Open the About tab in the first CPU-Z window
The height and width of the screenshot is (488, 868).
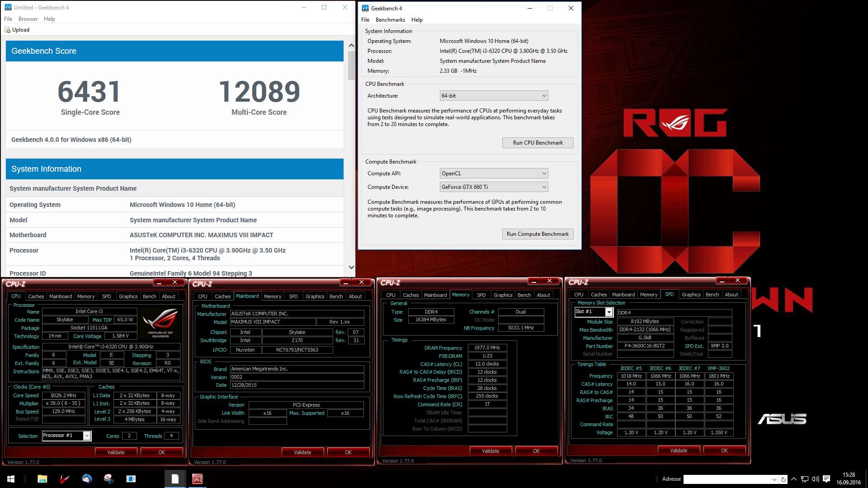point(169,296)
